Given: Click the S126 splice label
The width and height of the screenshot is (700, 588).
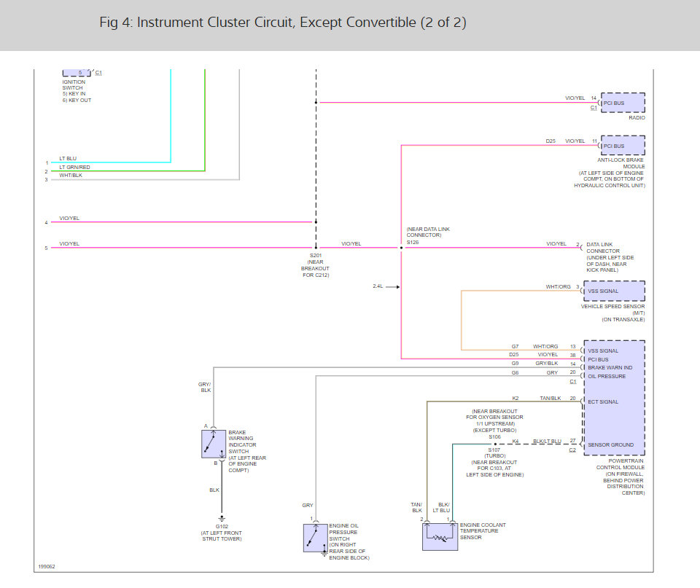Looking at the screenshot, I should click(x=413, y=242).
